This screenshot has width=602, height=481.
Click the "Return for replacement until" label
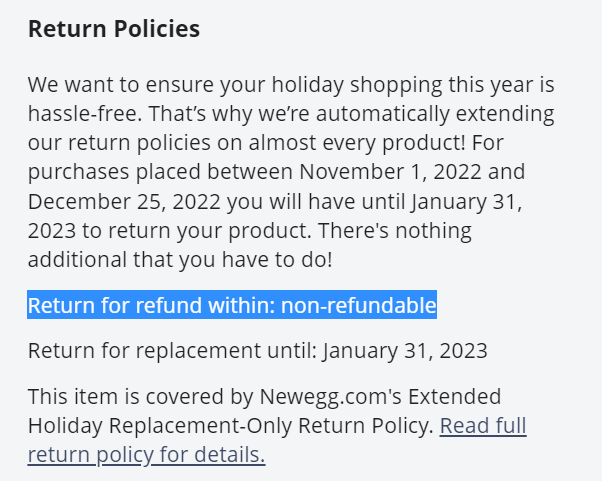172,351
